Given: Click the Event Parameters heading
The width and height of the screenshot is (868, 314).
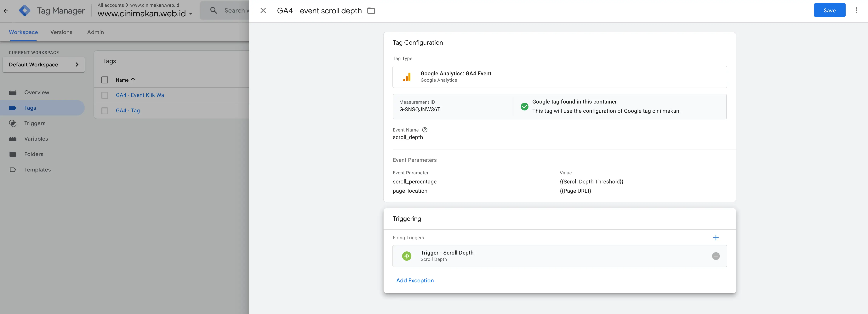Looking at the screenshot, I should click(414, 160).
